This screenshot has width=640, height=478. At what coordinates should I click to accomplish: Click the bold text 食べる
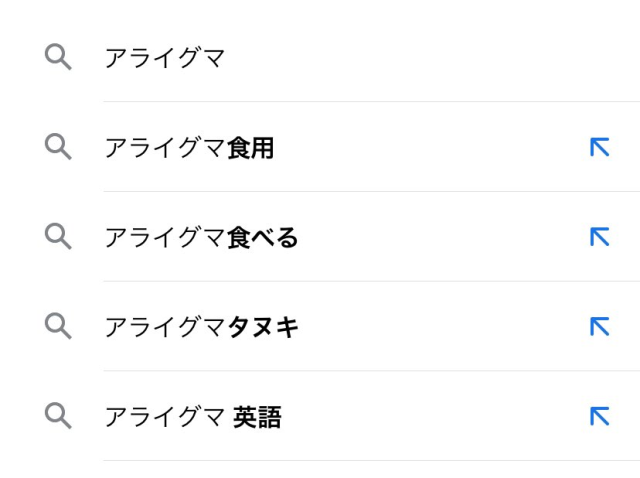[x=263, y=238]
